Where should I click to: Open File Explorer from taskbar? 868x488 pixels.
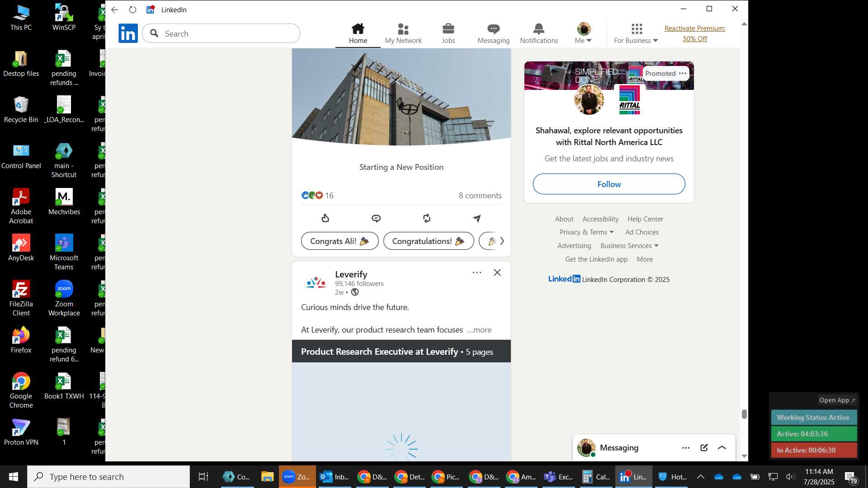[x=267, y=477]
